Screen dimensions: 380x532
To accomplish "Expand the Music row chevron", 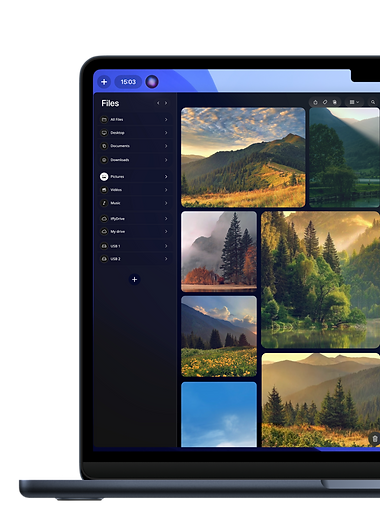I will (x=166, y=203).
